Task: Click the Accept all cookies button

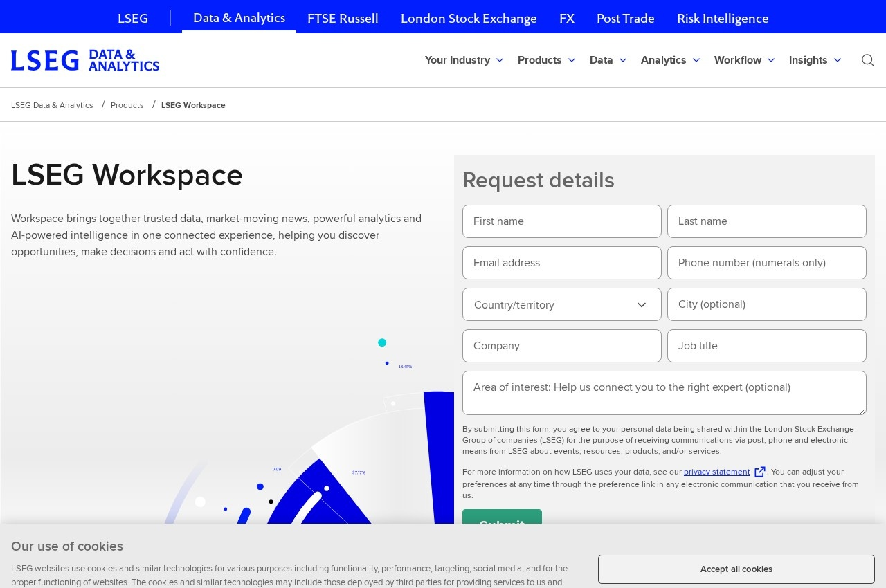Action: coord(736,569)
